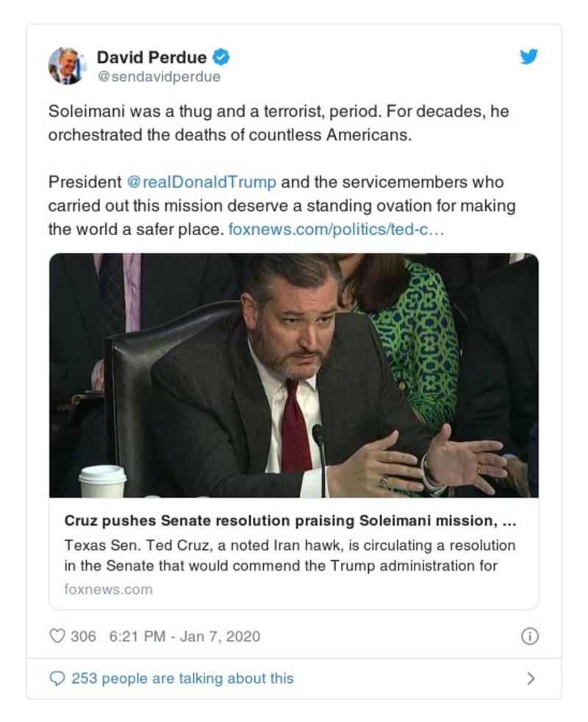588x722 pixels.
Task: Click the Ted Cruz article preview image
Action: (294, 375)
